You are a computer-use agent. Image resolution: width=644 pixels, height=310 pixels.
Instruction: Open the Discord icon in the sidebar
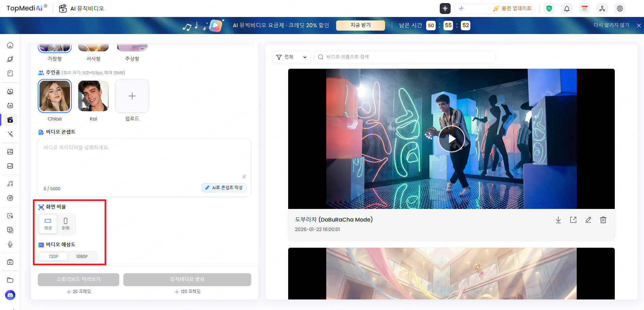pyautogui.click(x=10, y=295)
